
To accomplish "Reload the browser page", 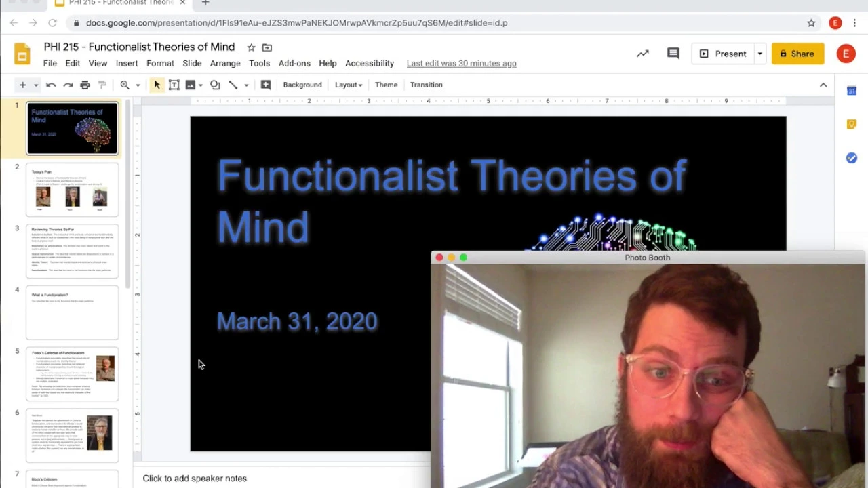I will tap(52, 23).
